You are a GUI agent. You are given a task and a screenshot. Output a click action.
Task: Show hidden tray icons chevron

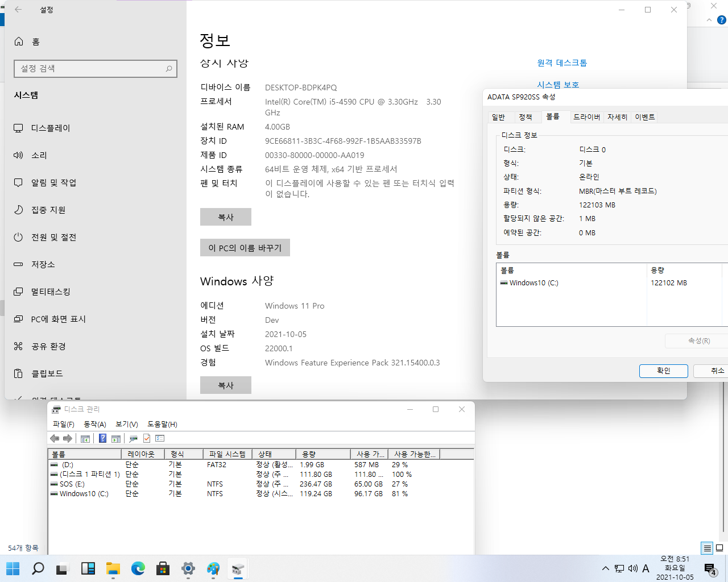[x=606, y=568]
